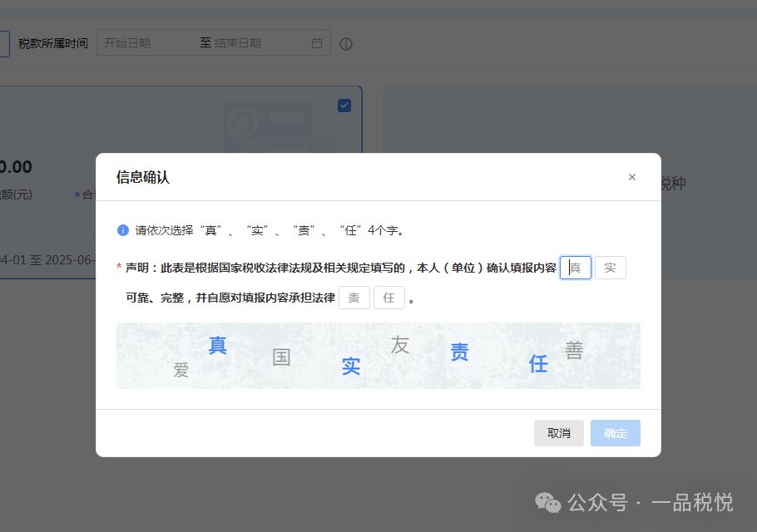
Task: Select the blue character 任 in the captcha image
Action: point(538,363)
